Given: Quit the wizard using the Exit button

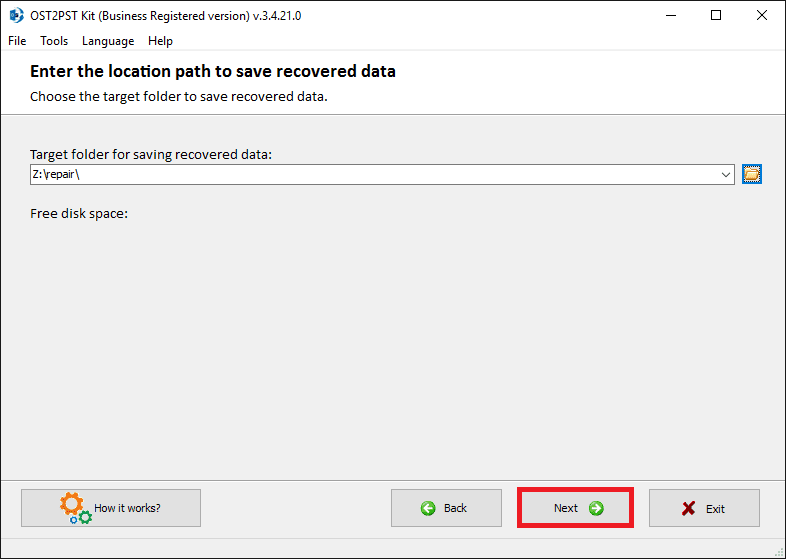Looking at the screenshot, I should tap(704, 508).
